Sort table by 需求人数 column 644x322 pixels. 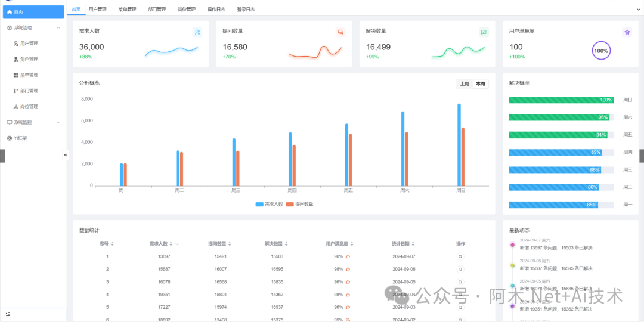(x=171, y=244)
